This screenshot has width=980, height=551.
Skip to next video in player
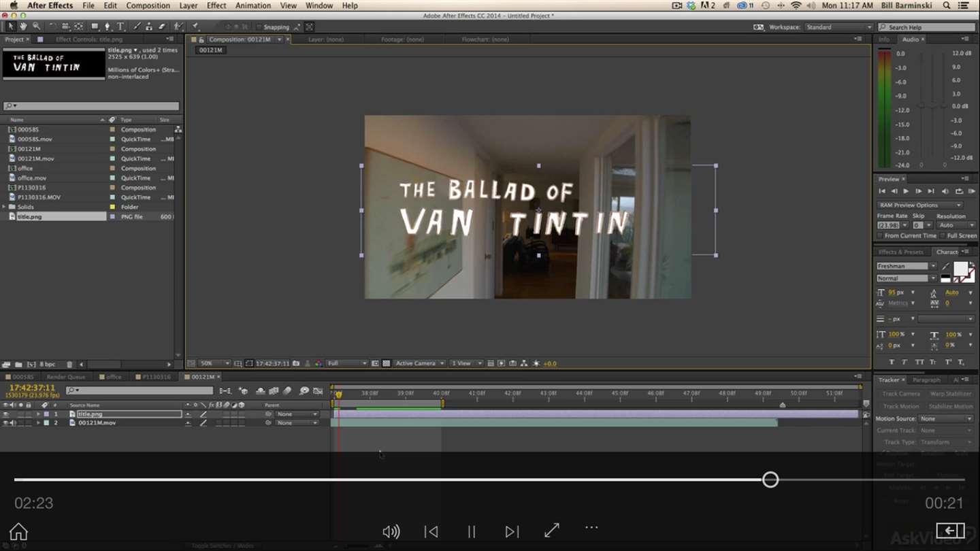pos(512,531)
